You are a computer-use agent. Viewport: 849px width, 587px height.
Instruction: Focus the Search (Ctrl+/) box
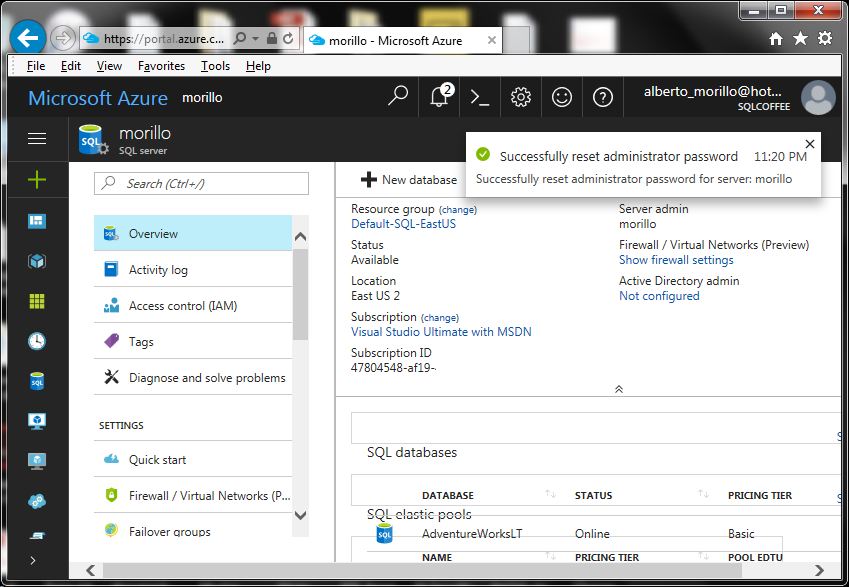click(x=201, y=184)
